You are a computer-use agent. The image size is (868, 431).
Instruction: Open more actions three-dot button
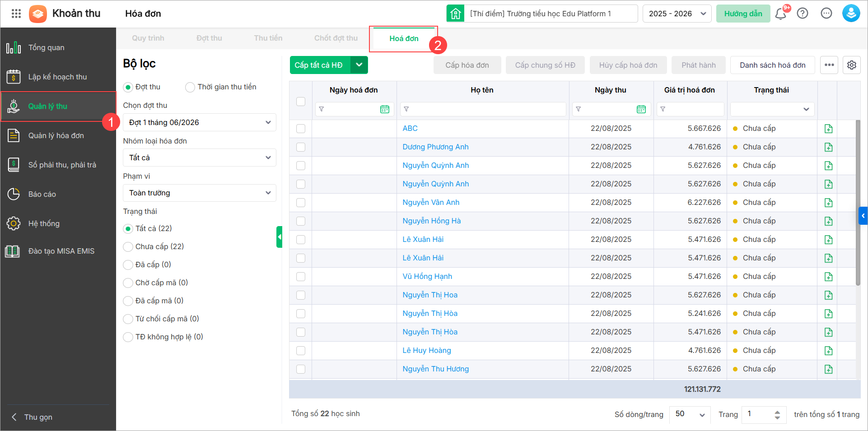(x=829, y=65)
